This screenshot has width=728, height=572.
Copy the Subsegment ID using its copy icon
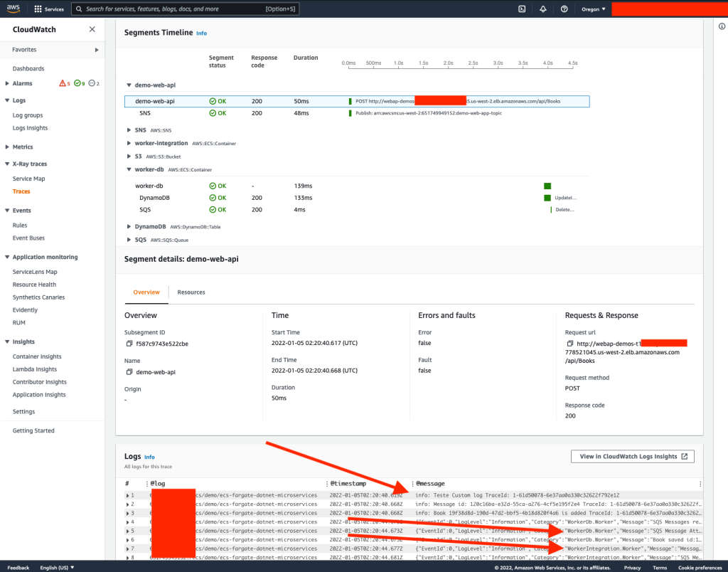[128, 342]
